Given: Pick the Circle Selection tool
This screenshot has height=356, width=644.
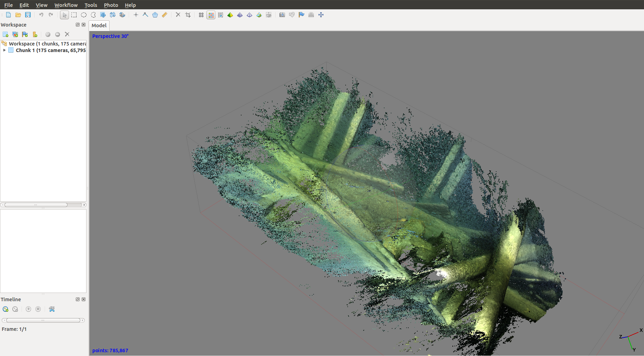Looking at the screenshot, I should point(84,15).
